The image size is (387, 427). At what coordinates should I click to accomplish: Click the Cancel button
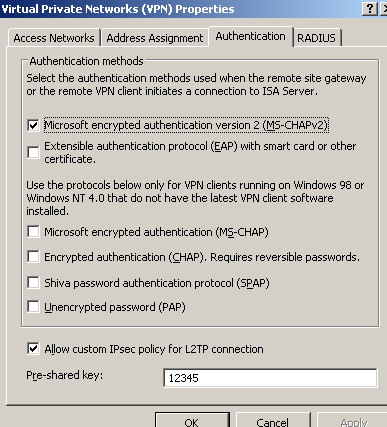click(273, 420)
